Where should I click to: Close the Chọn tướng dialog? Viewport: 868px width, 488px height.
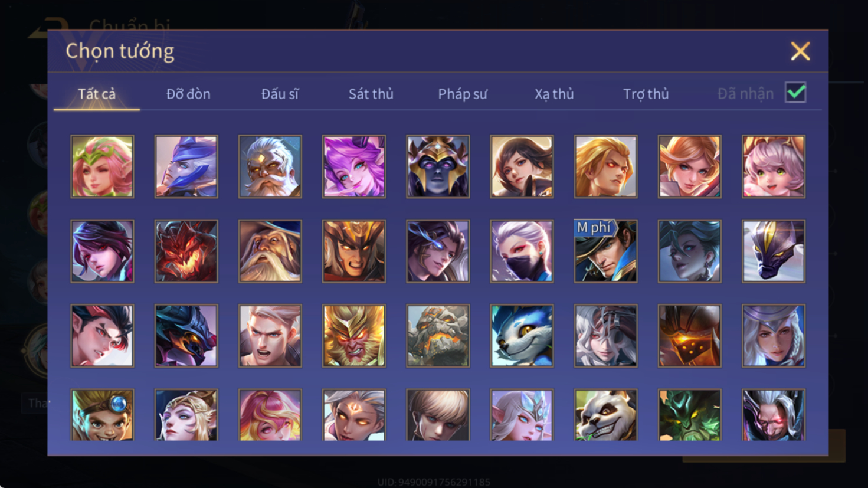[x=800, y=51]
